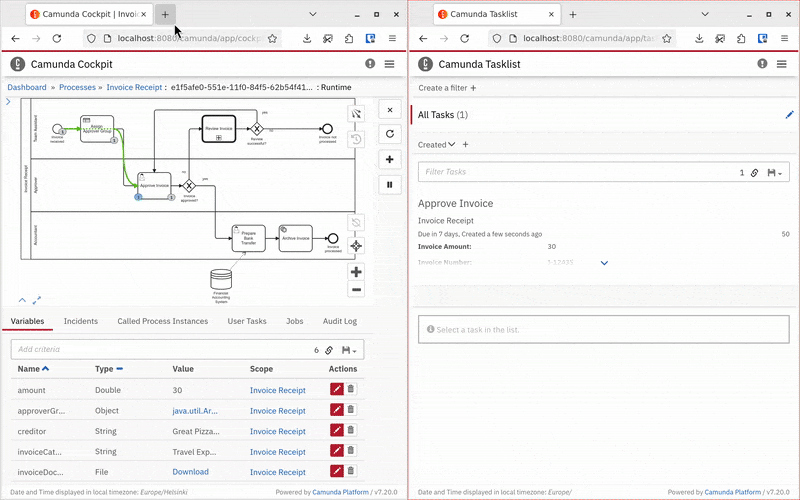Cancel process instance with X button in Cockpit
The height and width of the screenshot is (500, 800).
[390, 110]
